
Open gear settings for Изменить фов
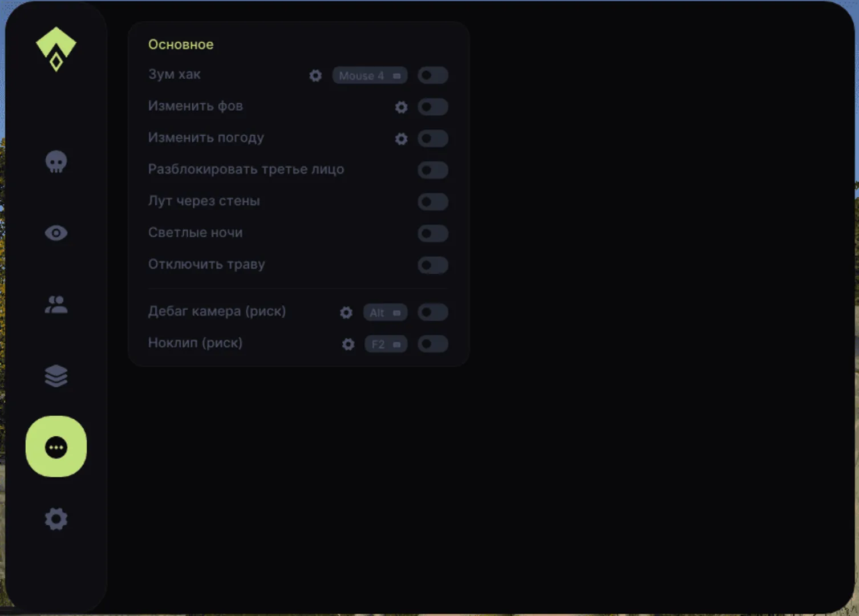click(402, 107)
